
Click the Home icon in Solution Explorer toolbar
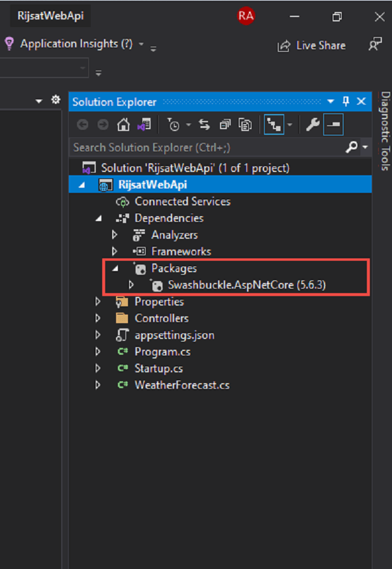click(x=124, y=125)
